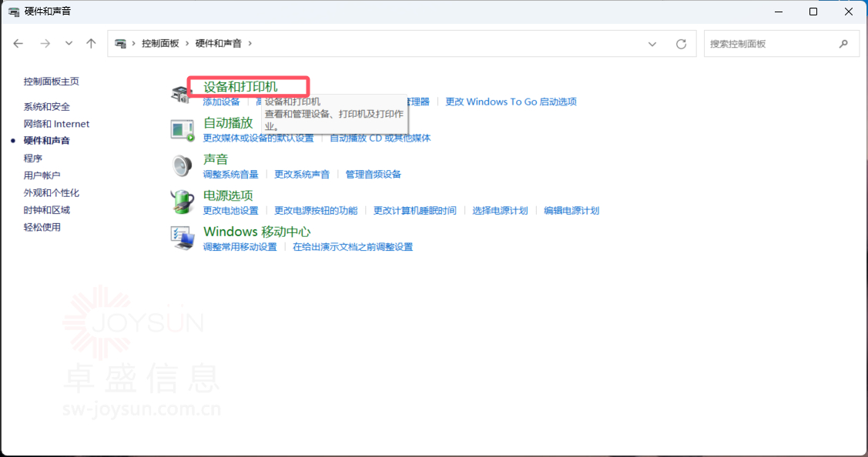Open 系统和安全 in the left sidebar
The image size is (868, 457).
coord(46,106)
